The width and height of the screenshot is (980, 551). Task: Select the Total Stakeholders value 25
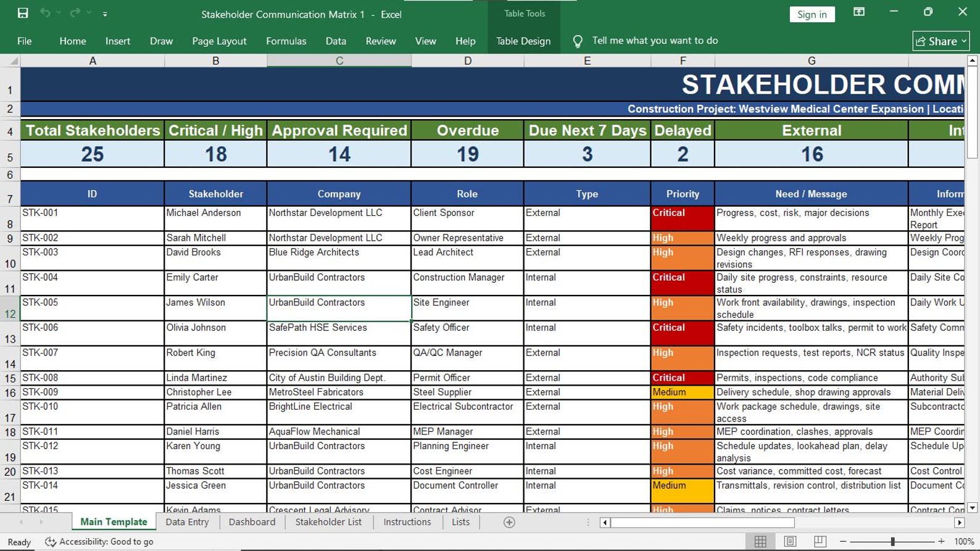coord(92,154)
